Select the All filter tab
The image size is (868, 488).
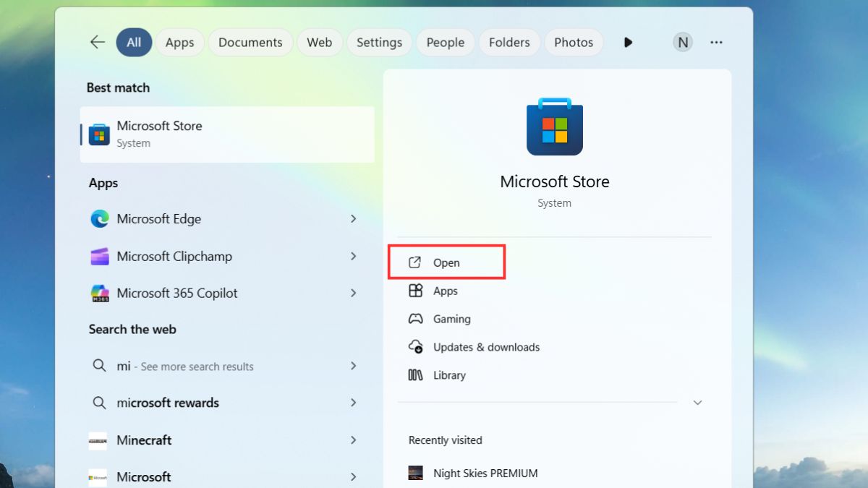pyautogui.click(x=134, y=43)
